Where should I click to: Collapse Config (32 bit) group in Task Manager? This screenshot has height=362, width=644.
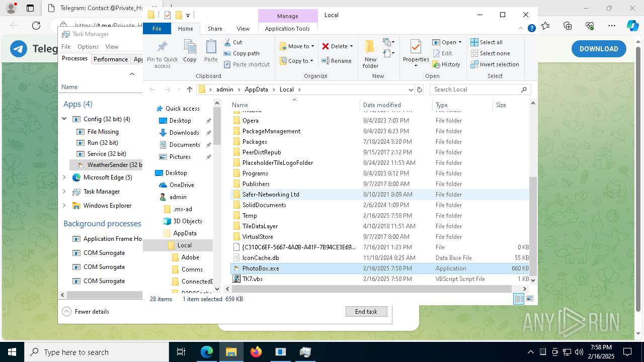click(x=64, y=119)
